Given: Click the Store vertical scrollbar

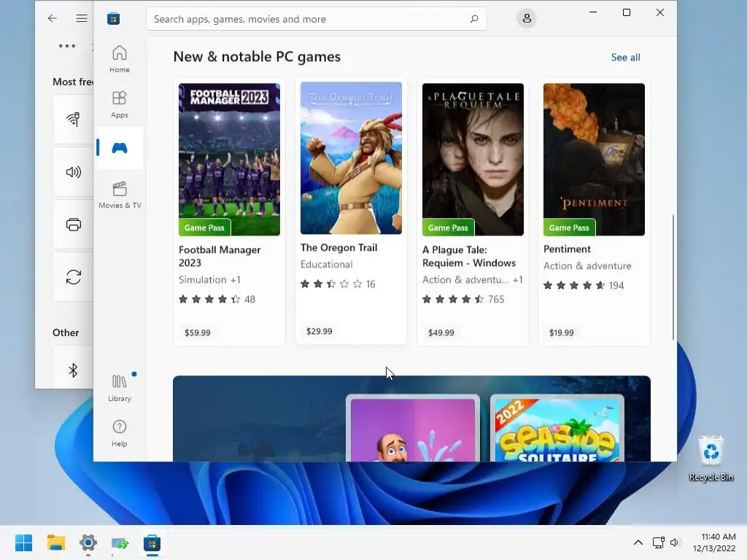Looking at the screenshot, I should (673, 277).
